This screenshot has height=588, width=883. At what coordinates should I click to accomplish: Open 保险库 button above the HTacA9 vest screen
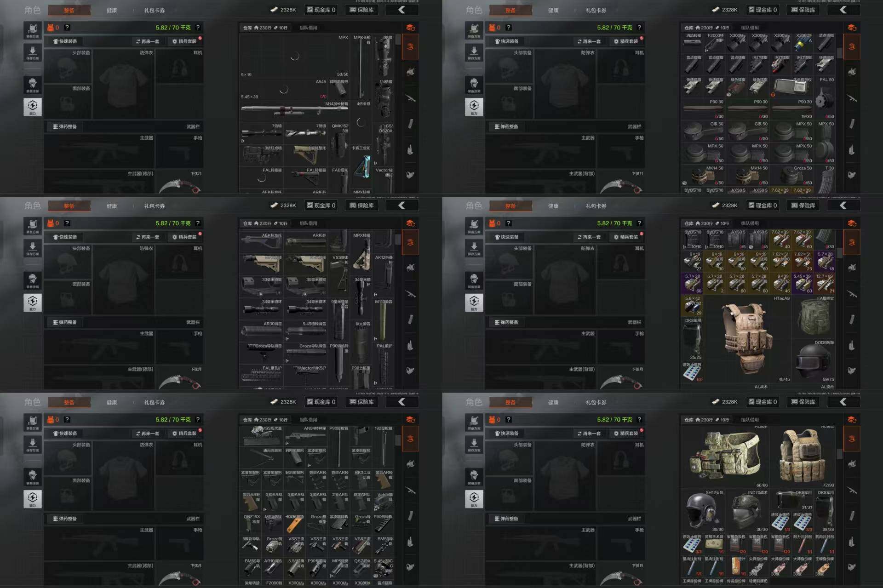(803, 206)
